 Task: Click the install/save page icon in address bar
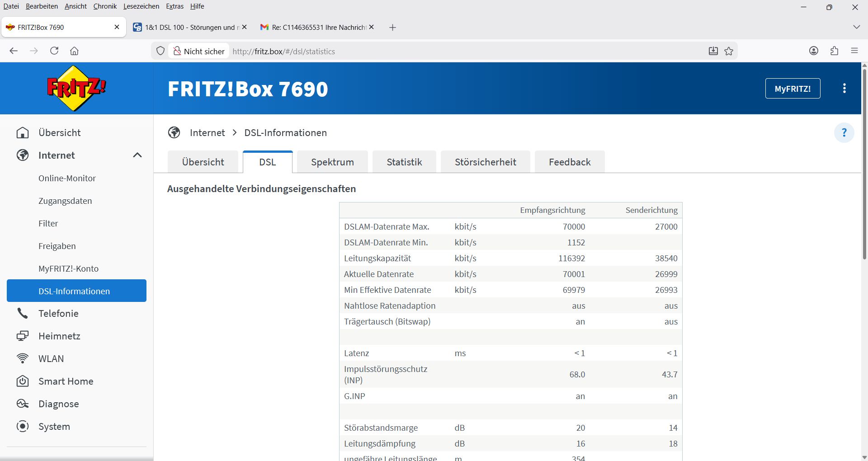point(713,51)
